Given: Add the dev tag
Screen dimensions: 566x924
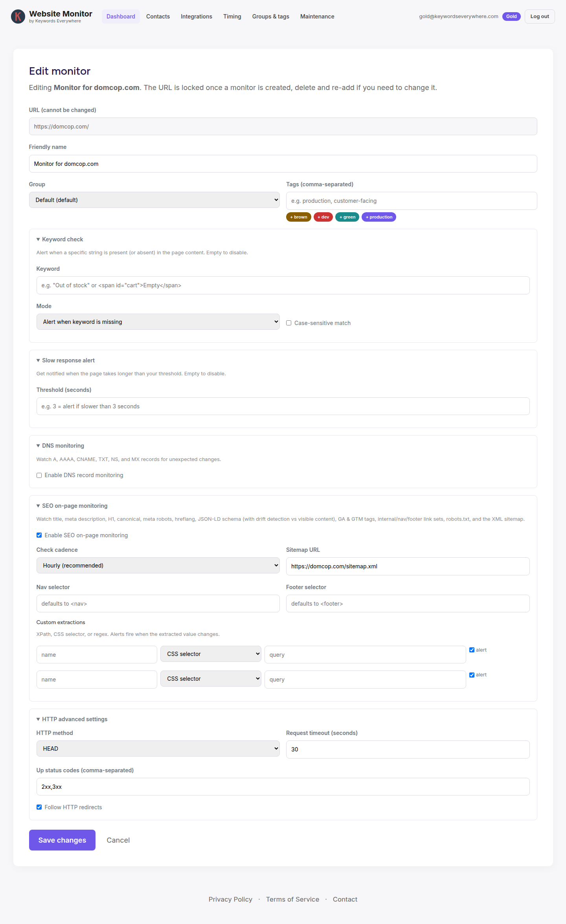Looking at the screenshot, I should click(x=323, y=217).
